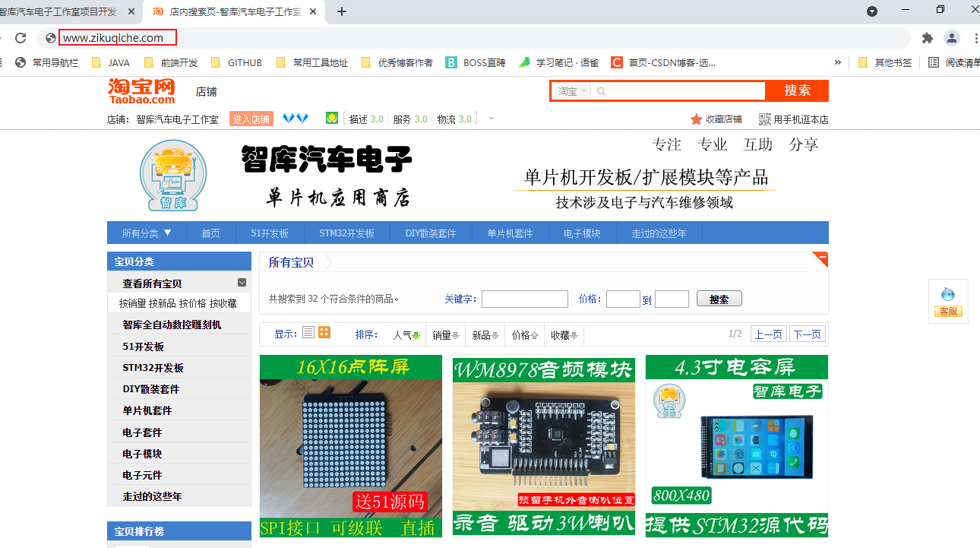Expand hidden bookmarks chevron
The width and height of the screenshot is (980, 548).
point(838,62)
